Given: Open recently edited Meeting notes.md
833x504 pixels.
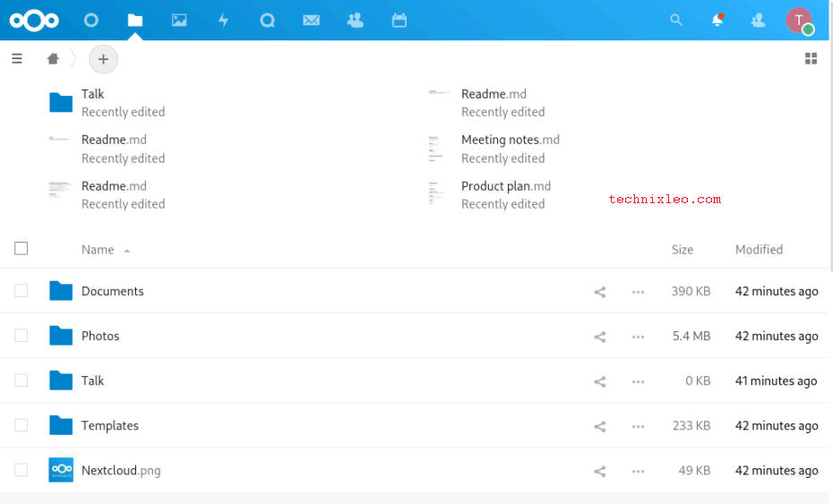Looking at the screenshot, I should [510, 140].
